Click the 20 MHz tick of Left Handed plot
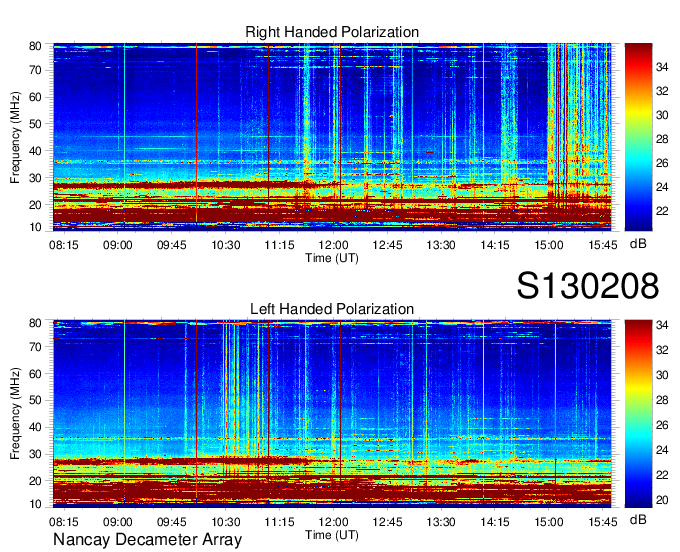 [x=35, y=481]
